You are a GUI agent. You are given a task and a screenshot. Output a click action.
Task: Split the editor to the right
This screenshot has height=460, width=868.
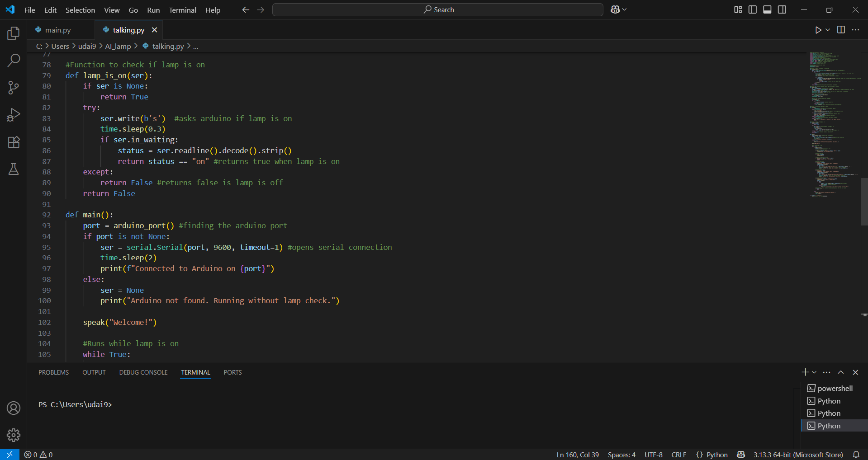pos(841,30)
